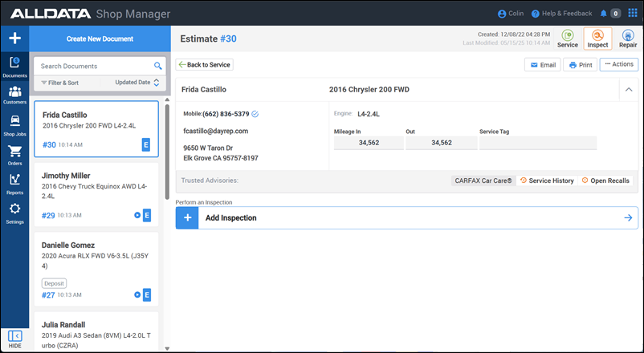Click the address 9650 W Taron Dr
644x353 pixels.
tap(208, 148)
